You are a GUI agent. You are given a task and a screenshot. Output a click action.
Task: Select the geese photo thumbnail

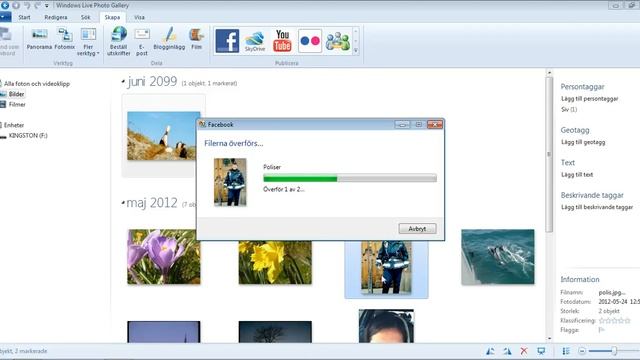(x=163, y=136)
